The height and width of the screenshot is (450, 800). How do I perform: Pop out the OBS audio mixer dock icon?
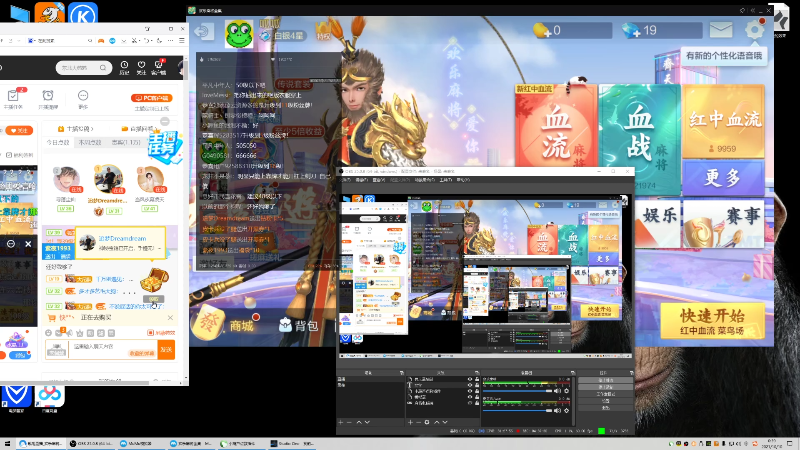pos(572,373)
